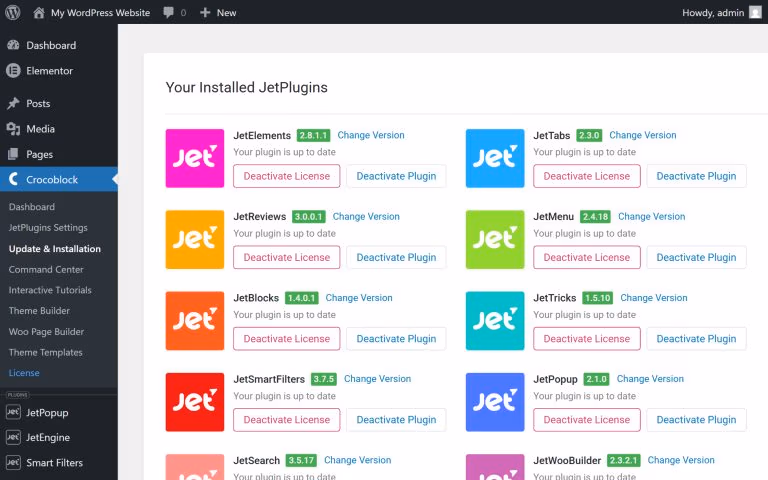768x480 pixels.
Task: Click Change Version for JetSmartFilters
Action: click(377, 379)
